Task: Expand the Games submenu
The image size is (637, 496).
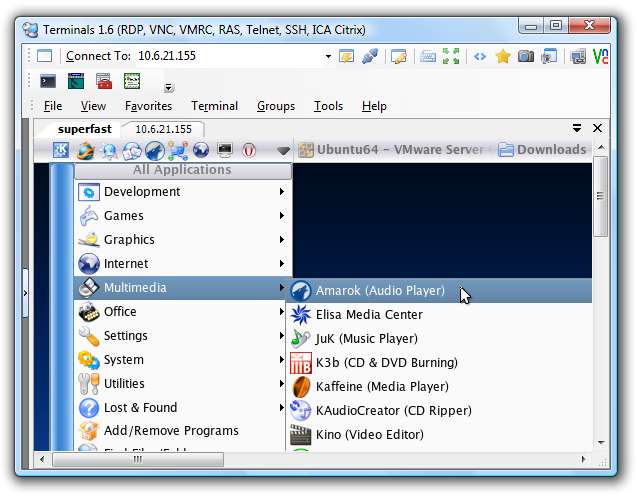Action: point(183,216)
